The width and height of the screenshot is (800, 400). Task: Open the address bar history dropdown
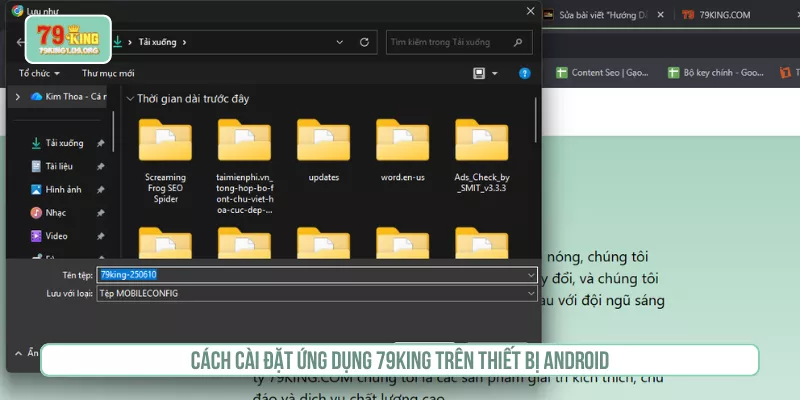(340, 42)
